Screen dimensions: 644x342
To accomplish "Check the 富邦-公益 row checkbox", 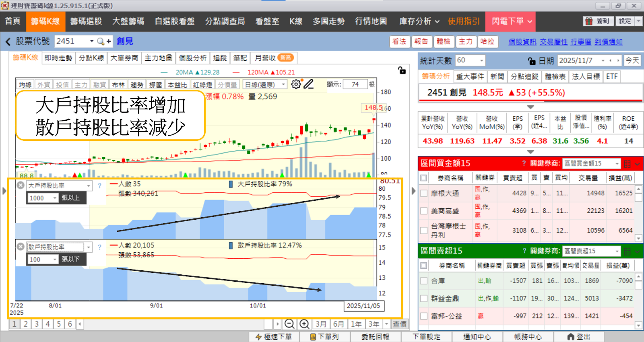I will [x=423, y=316].
